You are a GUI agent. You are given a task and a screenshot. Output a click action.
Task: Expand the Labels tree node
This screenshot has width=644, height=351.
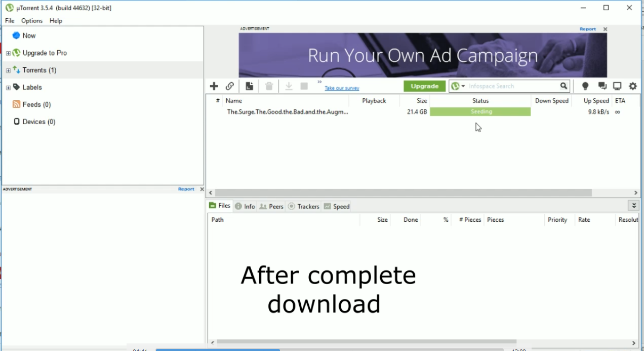point(8,88)
